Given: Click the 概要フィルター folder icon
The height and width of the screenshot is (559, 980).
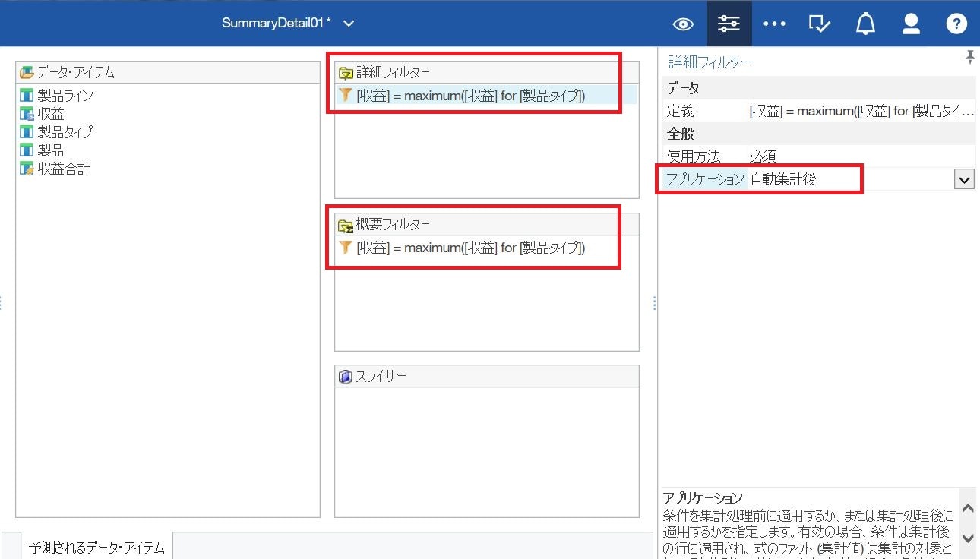Looking at the screenshot, I should (346, 225).
